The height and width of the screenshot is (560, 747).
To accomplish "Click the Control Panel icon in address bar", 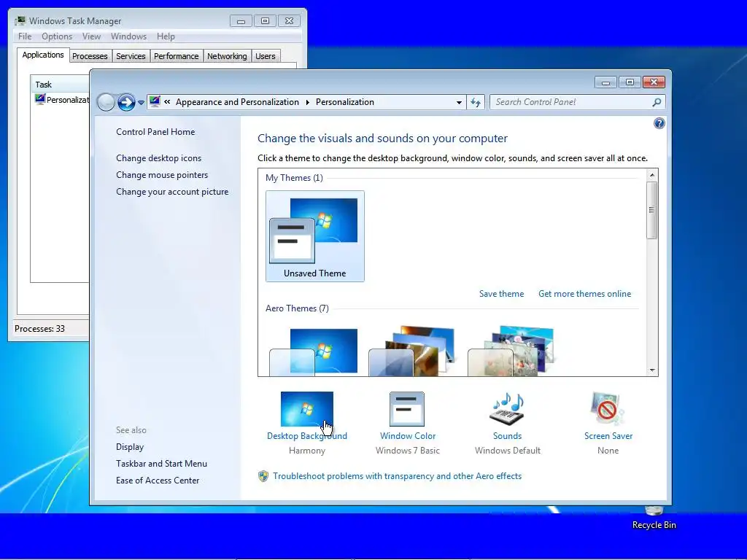I will pyautogui.click(x=155, y=101).
